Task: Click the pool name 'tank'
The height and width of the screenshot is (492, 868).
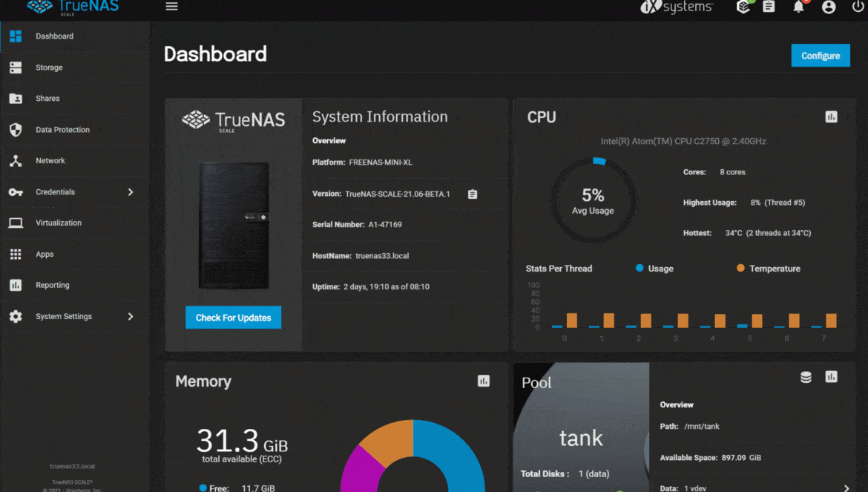Action: (x=581, y=439)
